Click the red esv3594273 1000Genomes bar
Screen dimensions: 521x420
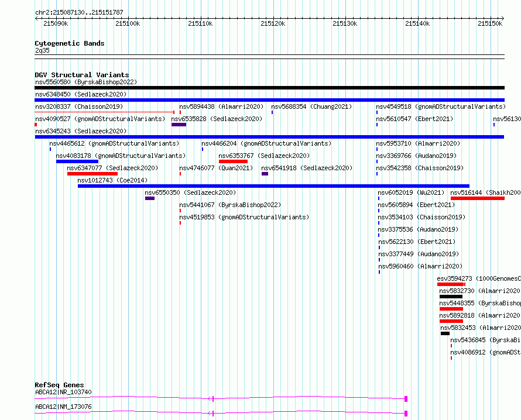click(x=451, y=284)
